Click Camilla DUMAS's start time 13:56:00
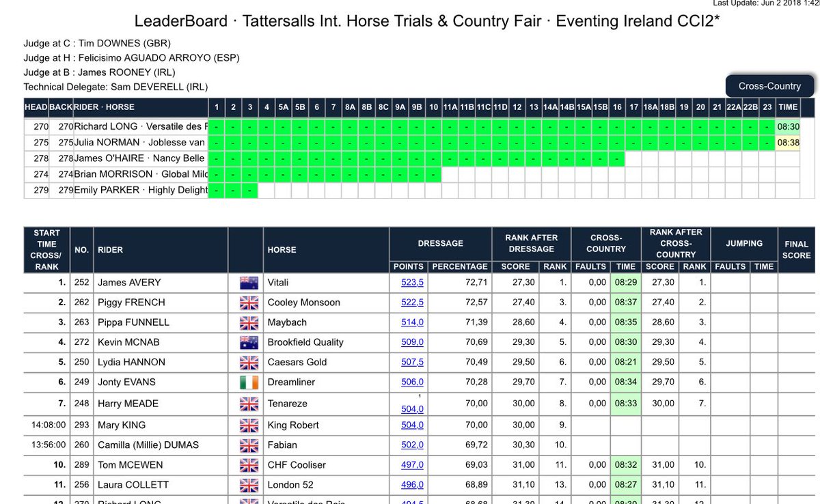820x504 pixels. (49, 445)
